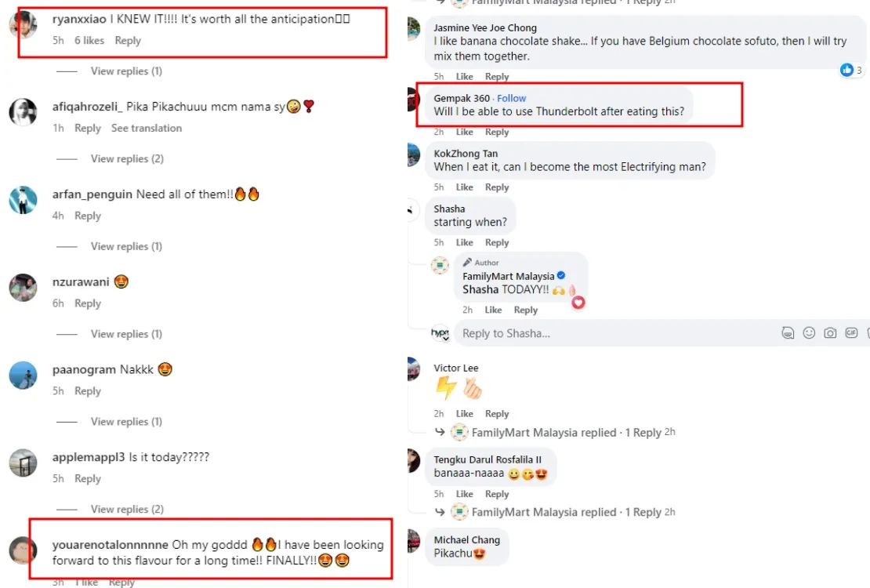The image size is (870, 588).
Task: Click See translation on afiqahrozeli_'s comment
Action: 147,129
